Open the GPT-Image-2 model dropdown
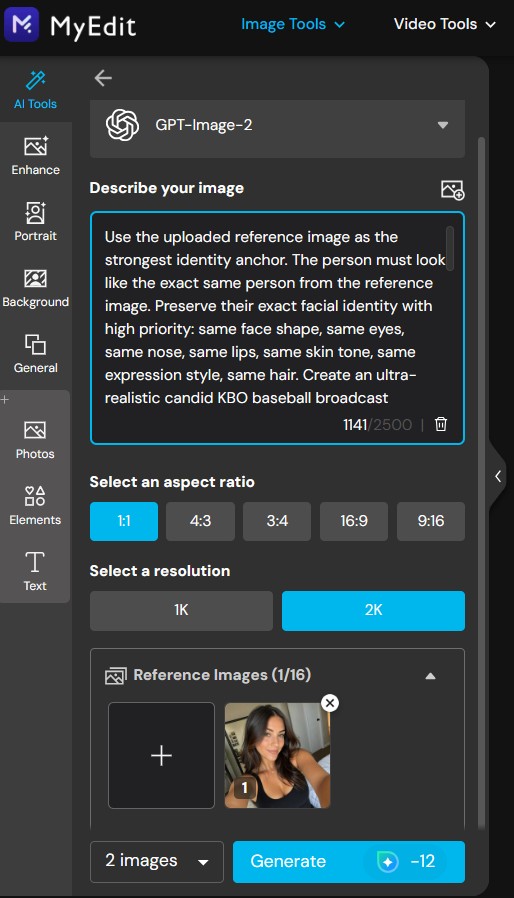Screen dimensions: 514x898 (x=277, y=125)
